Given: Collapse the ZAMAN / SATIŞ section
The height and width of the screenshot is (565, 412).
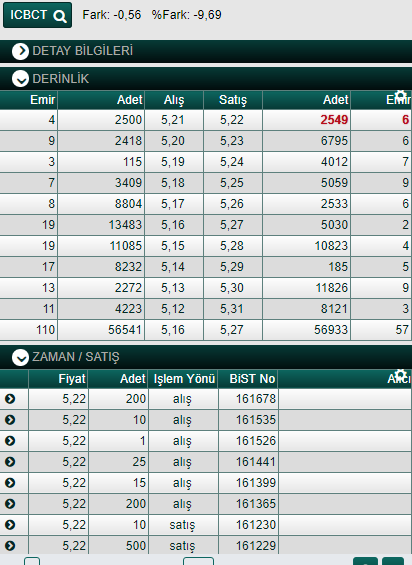Looking at the screenshot, I should coord(20,357).
